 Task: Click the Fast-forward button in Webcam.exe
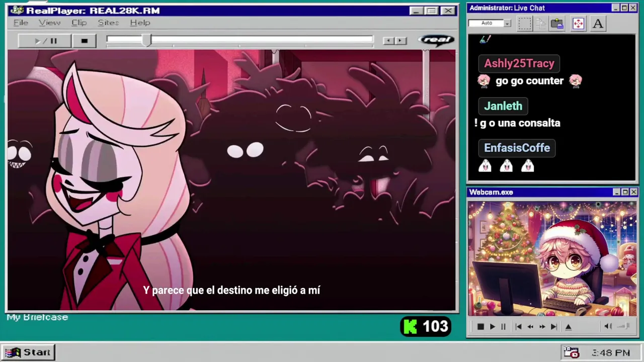point(542,327)
